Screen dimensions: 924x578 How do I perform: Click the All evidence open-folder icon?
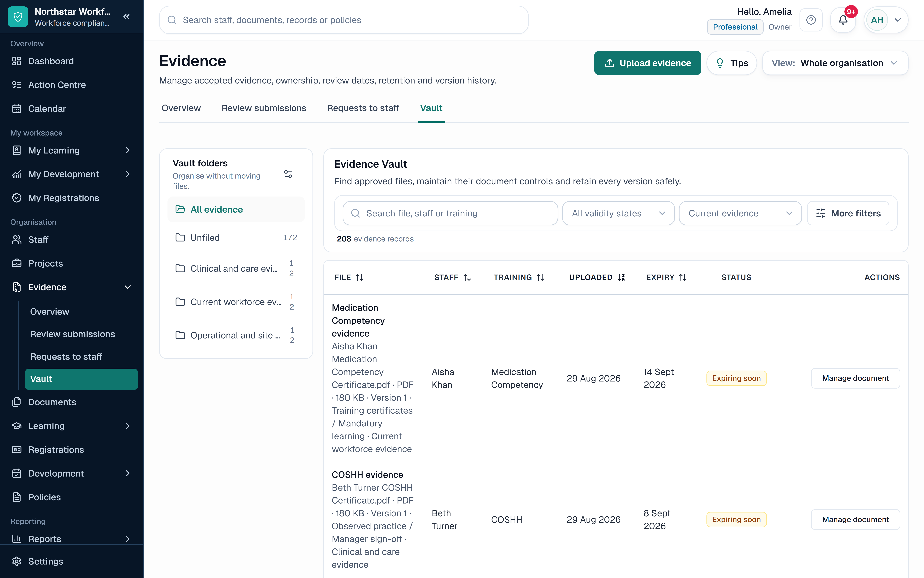coord(180,210)
